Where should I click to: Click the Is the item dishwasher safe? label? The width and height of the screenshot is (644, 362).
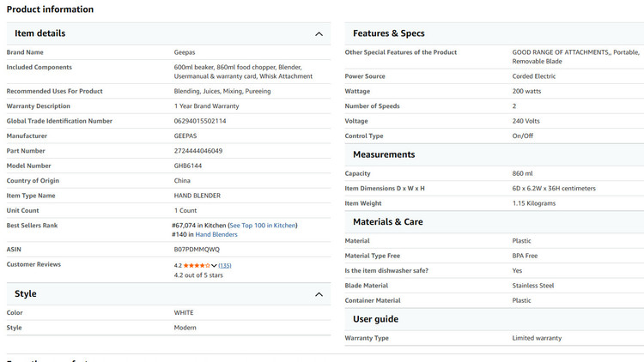(386, 270)
